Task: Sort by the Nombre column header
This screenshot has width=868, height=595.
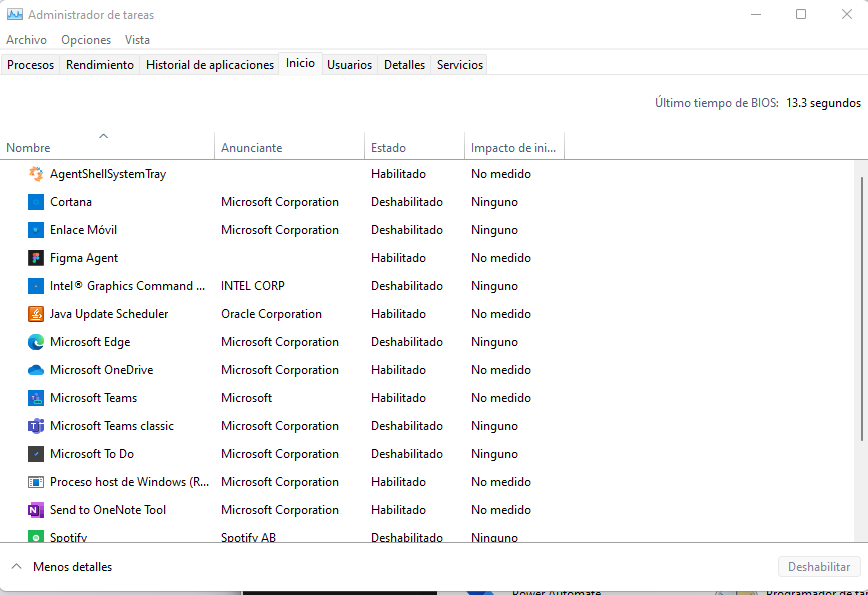Action: click(107, 146)
